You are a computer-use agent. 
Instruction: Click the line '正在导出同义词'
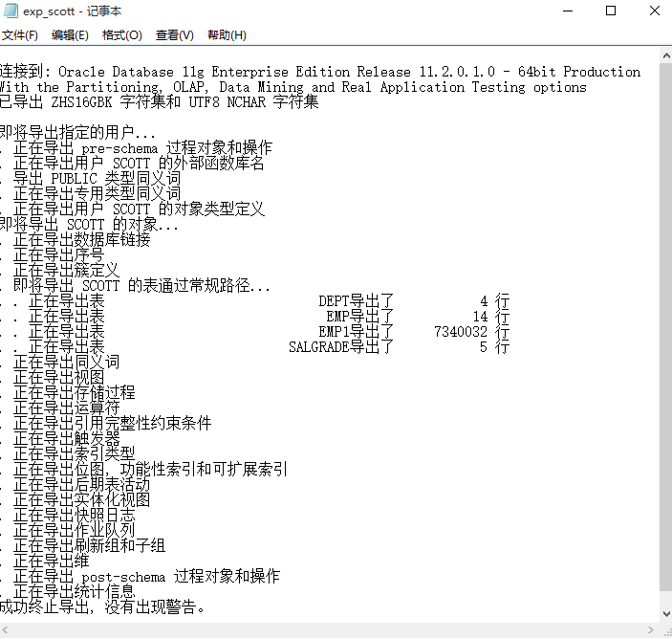pyautogui.click(x=66, y=363)
